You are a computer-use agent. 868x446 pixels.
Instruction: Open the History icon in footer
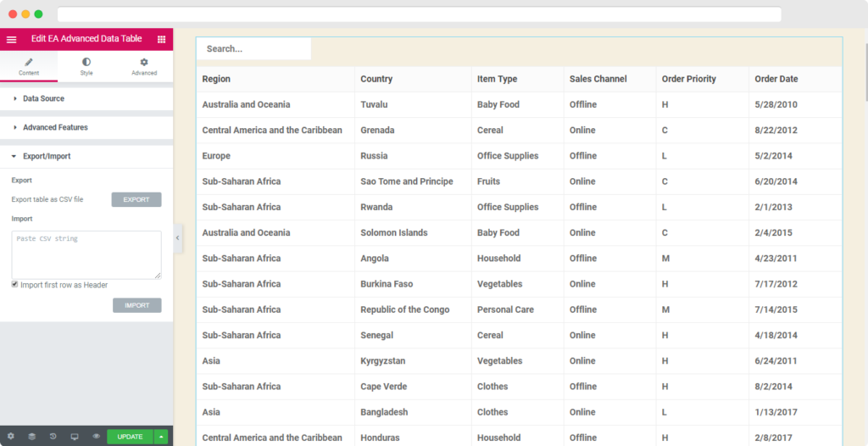tap(53, 437)
